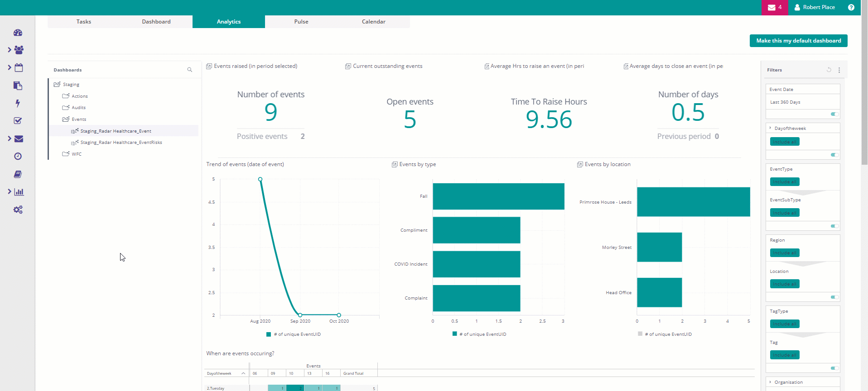The image size is (868, 391).
Task: Open the bar chart analytics icon in sidebar
Action: [19, 192]
